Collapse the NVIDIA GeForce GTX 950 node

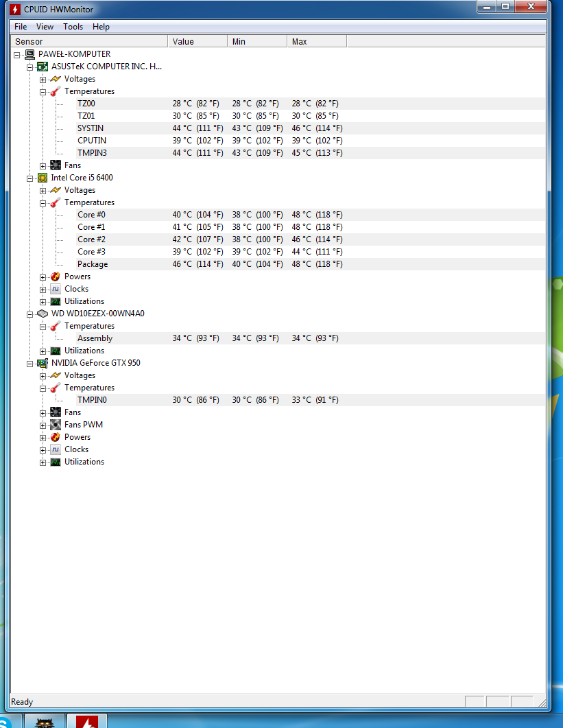pos(29,364)
